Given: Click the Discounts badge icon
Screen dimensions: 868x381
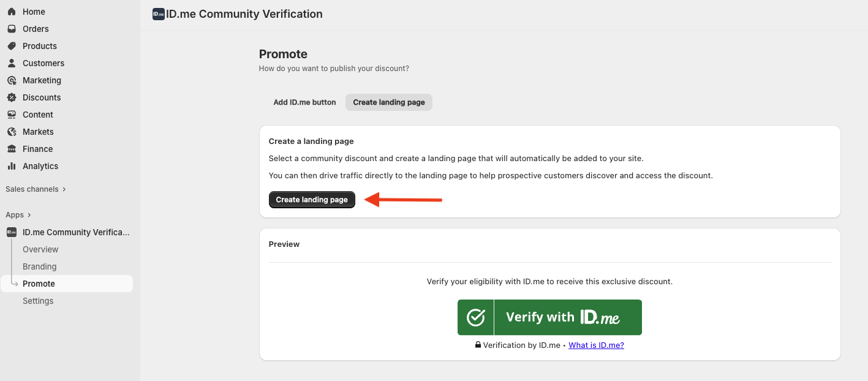Looking at the screenshot, I should coord(12,97).
